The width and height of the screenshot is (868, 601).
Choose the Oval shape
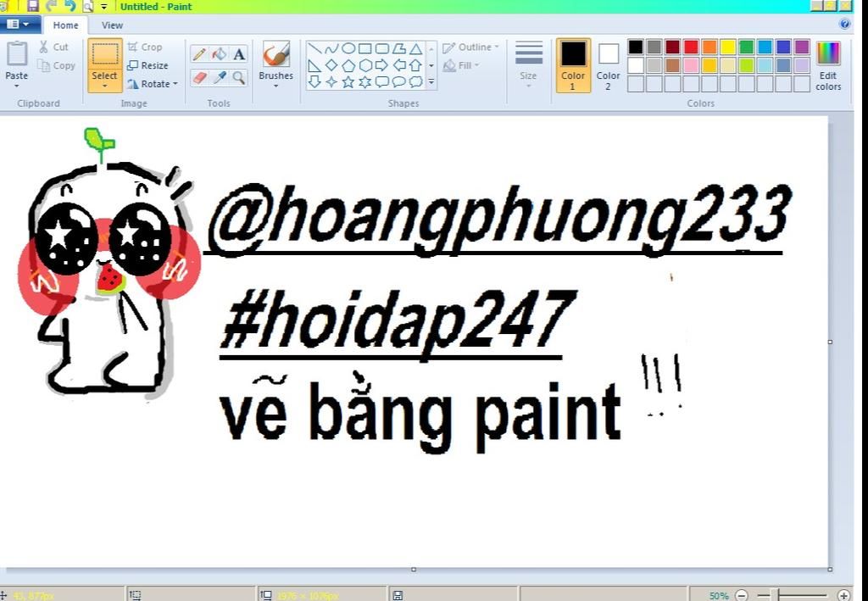tap(348, 48)
